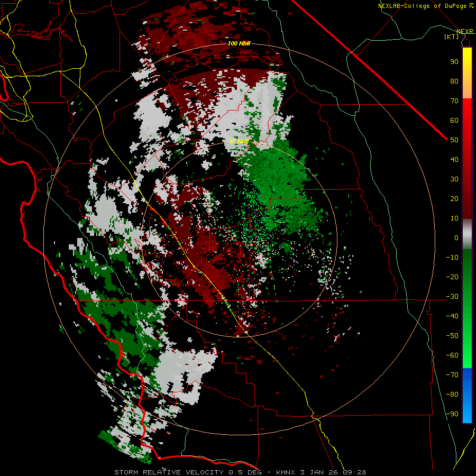Click the 10 value on the velocity scale
476x476 pixels.
click(454, 218)
